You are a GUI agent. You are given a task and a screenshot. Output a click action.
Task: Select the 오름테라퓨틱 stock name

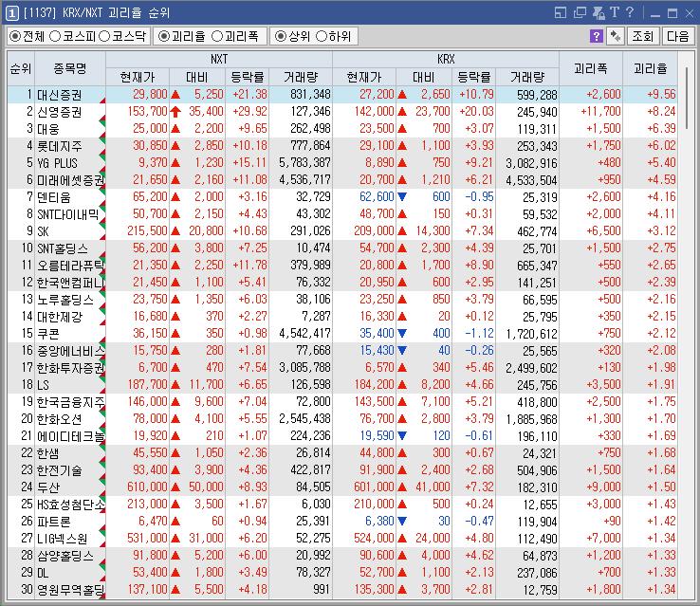[70, 266]
